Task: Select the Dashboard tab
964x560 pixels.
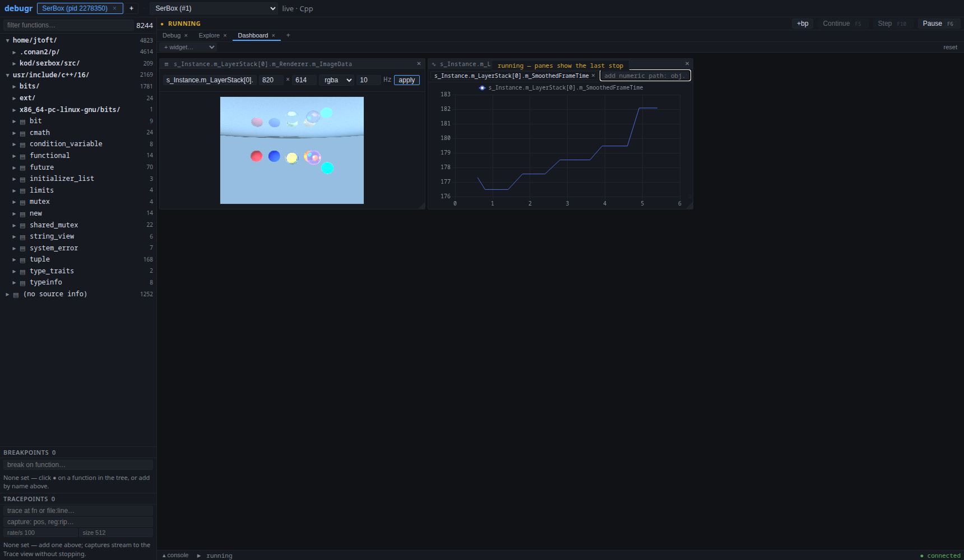Action: [x=253, y=35]
